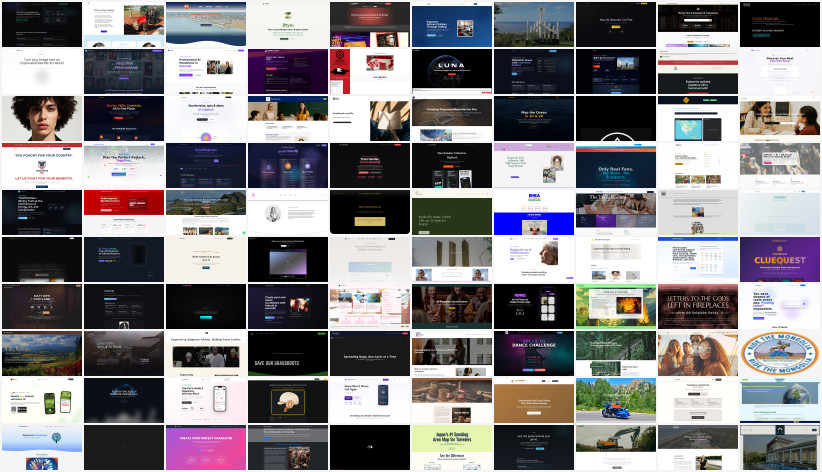Select 'Plan the Perfect Potluck' thumbnail
This screenshot has height=472, width=822.
[x=124, y=166]
